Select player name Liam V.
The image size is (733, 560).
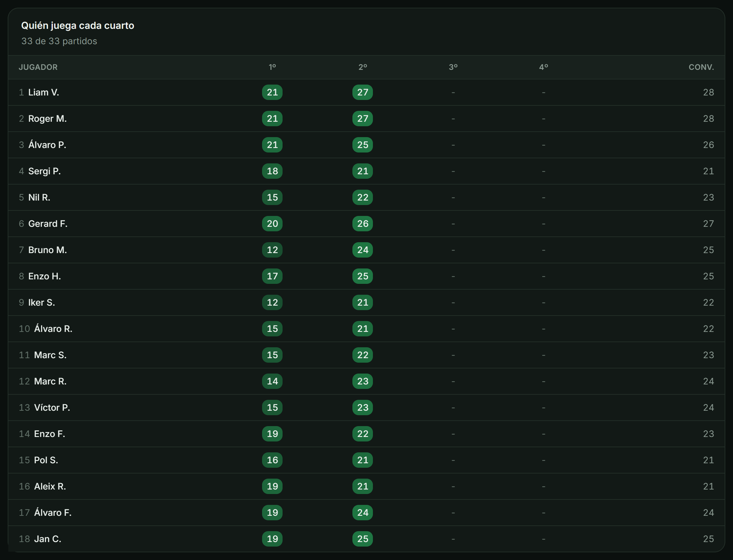44,92
